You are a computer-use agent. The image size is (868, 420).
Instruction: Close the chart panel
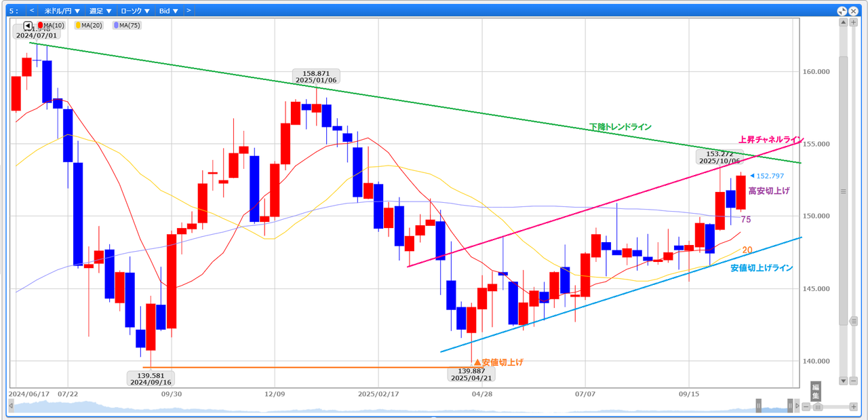[852, 11]
